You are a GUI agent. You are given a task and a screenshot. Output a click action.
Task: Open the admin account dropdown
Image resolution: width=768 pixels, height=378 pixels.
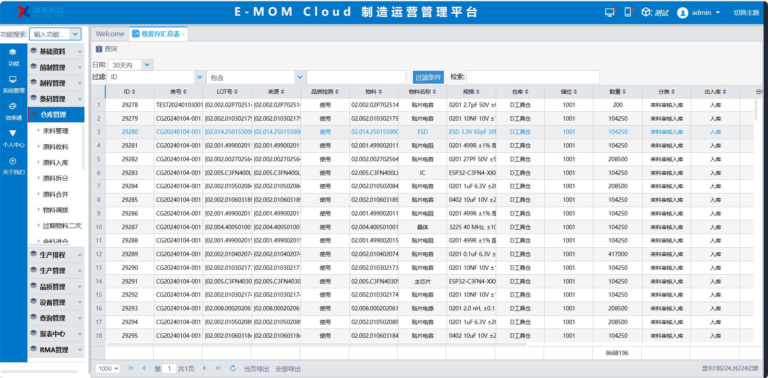pos(718,13)
